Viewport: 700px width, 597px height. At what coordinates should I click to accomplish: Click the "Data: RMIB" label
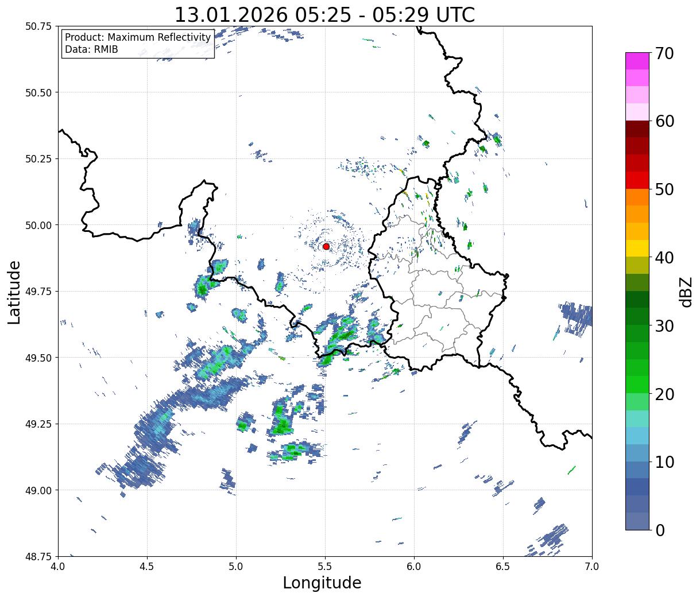tap(91, 49)
